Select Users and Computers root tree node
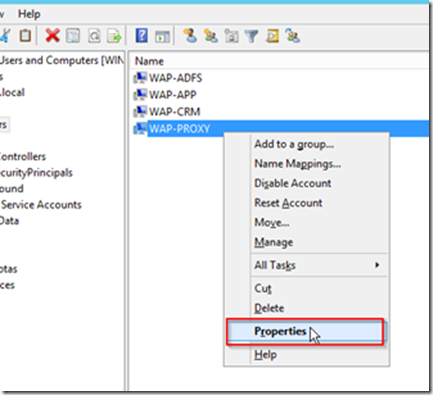Viewport: 433px width, 395px height. pos(62,60)
